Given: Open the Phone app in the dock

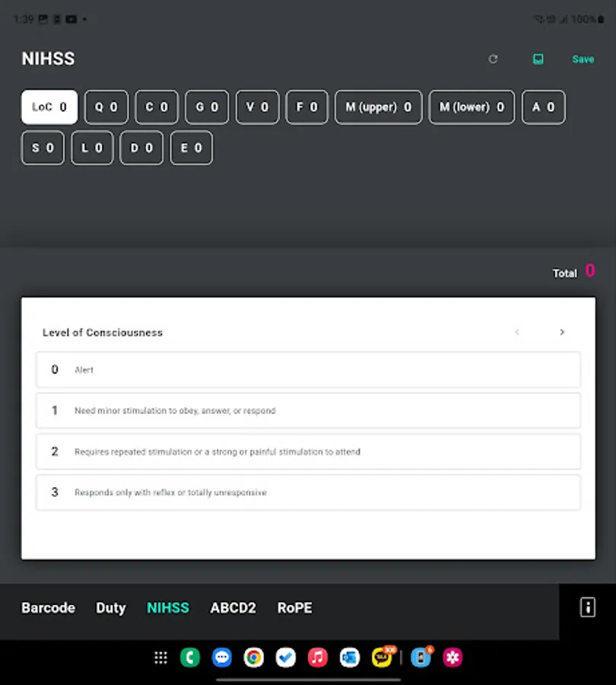Looking at the screenshot, I should tap(190, 657).
